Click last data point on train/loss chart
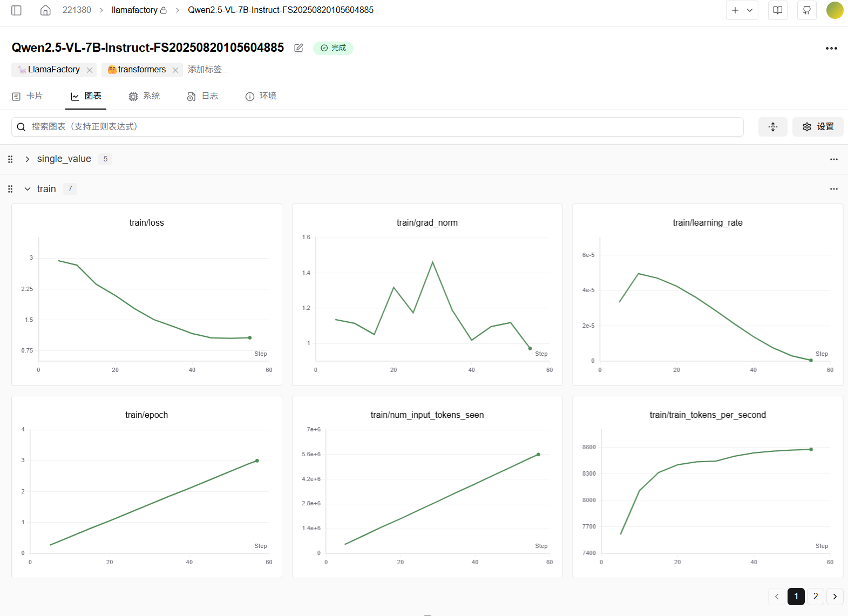The width and height of the screenshot is (848, 616). click(x=250, y=338)
